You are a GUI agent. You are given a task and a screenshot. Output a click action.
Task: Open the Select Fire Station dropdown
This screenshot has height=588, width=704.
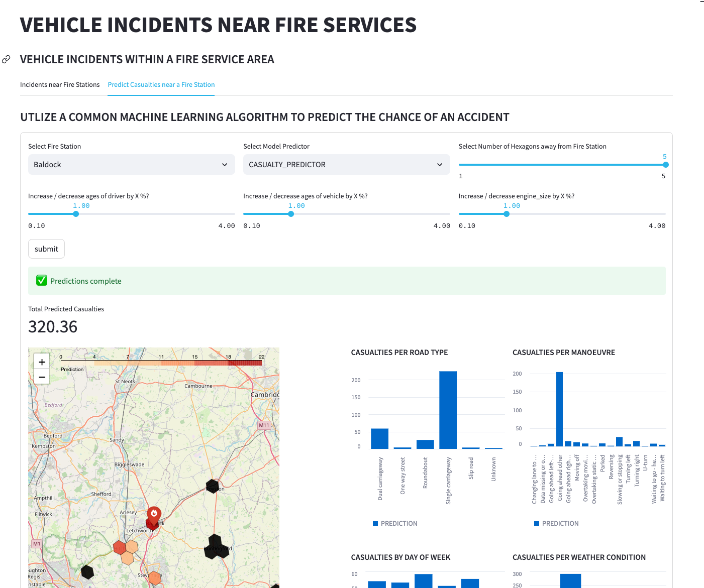click(131, 165)
